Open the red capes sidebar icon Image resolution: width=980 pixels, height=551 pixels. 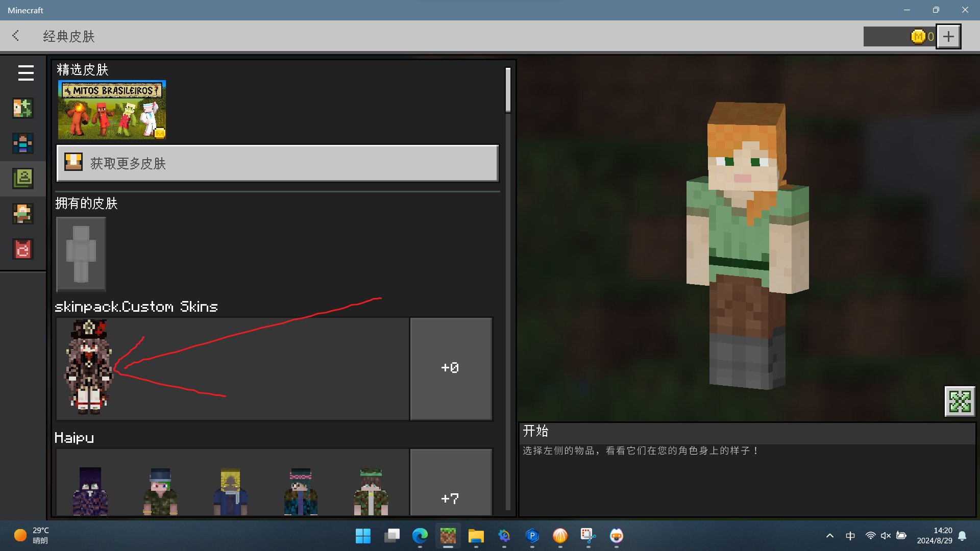pyautogui.click(x=23, y=249)
